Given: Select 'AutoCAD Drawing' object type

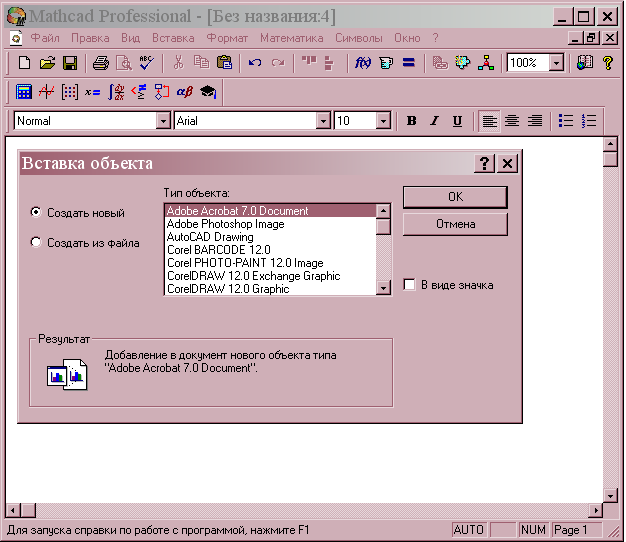Looking at the screenshot, I should (x=270, y=237).
